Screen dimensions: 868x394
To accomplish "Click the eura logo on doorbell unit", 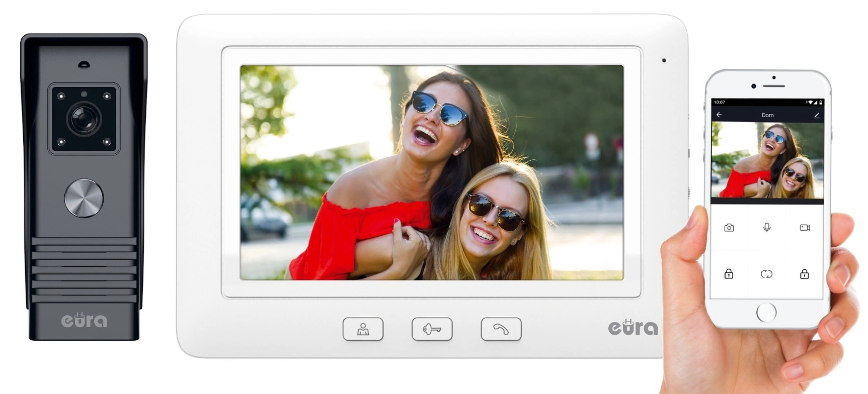I will pos(84,320).
